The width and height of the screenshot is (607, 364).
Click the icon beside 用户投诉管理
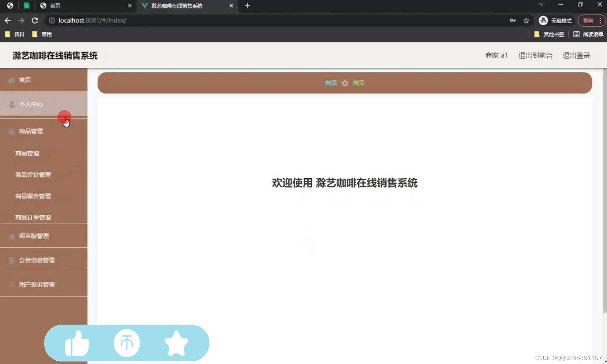click(12, 284)
